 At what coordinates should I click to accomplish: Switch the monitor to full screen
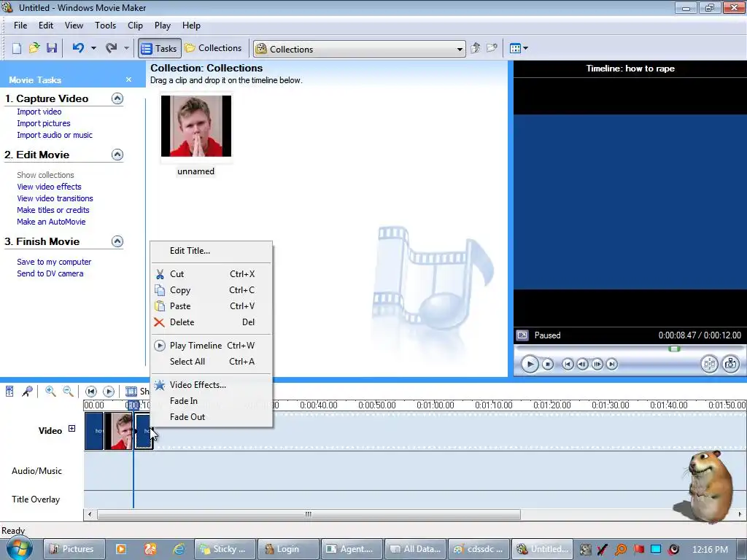(x=522, y=335)
